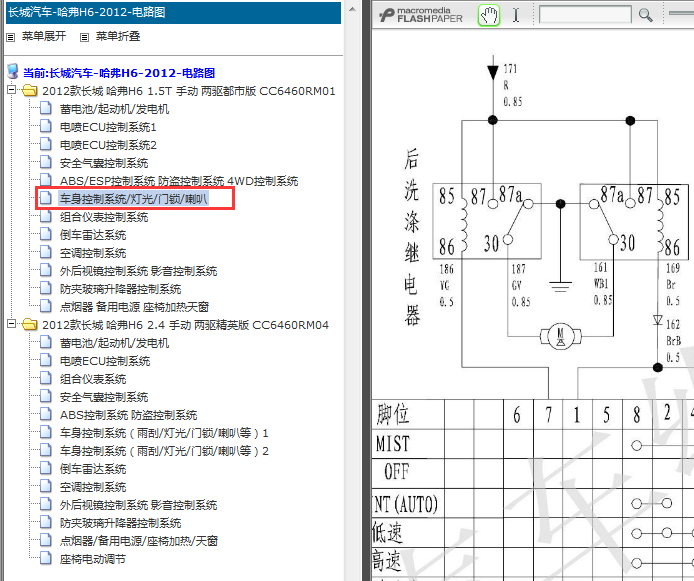Screen dimensions: 694x581
Task: Click the FlashPaper search magnifier icon
Action: pos(645,15)
